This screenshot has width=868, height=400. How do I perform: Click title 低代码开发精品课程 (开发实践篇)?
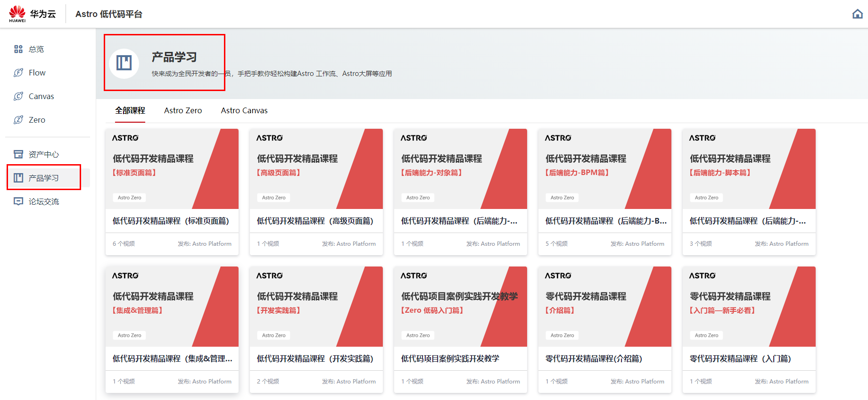315,358
